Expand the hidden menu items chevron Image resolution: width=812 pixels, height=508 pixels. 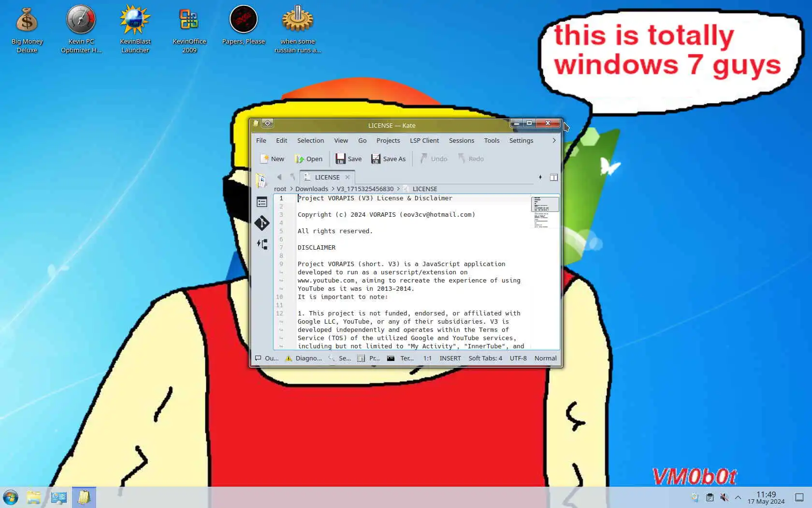tap(554, 140)
